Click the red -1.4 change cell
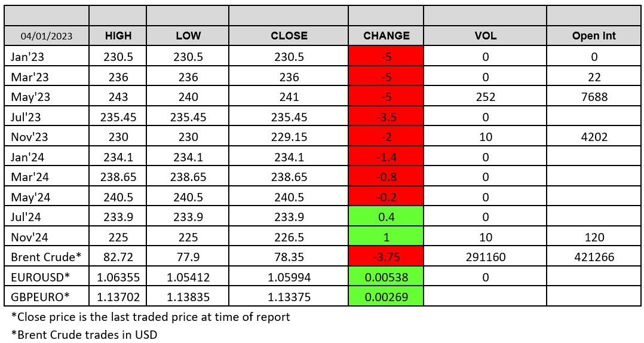The width and height of the screenshot is (644, 343). click(386, 157)
